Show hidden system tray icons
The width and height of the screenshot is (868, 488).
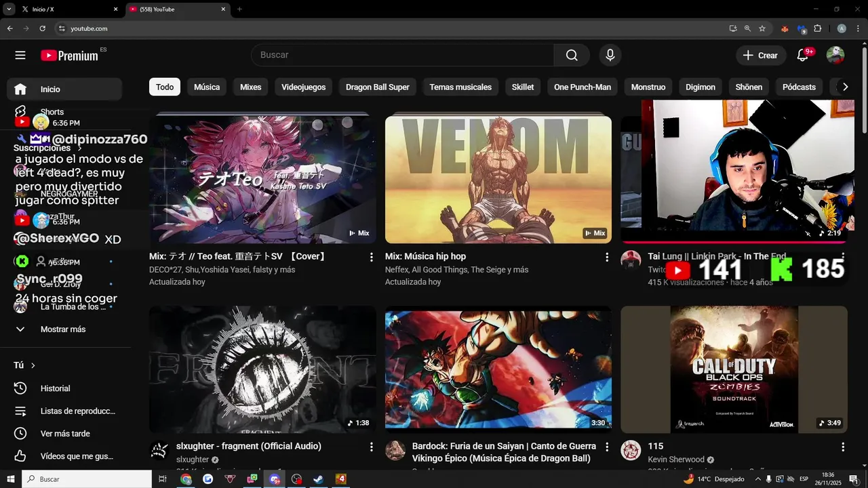757,479
